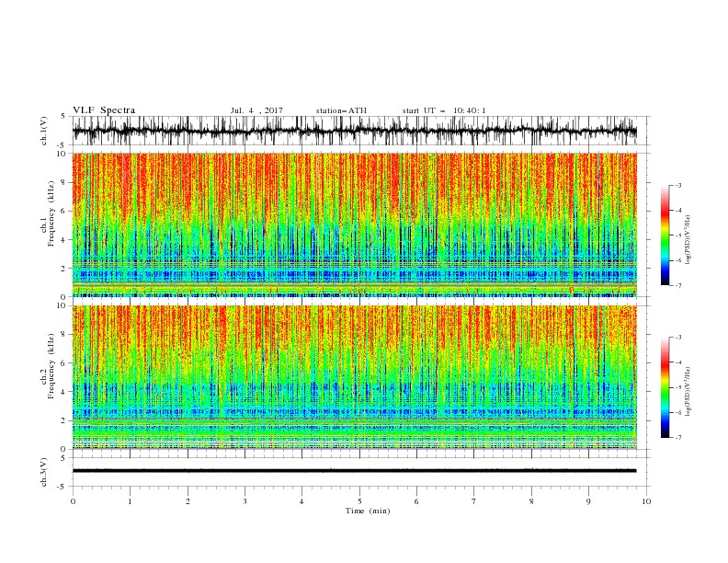
Task: Click the "2" tick on the Time axis
Action: 188,501
